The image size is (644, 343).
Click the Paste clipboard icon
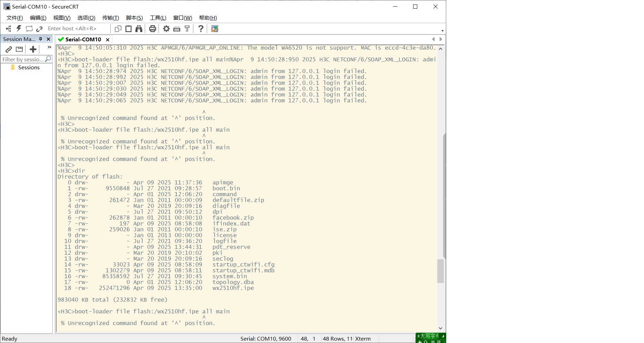pos(129,29)
